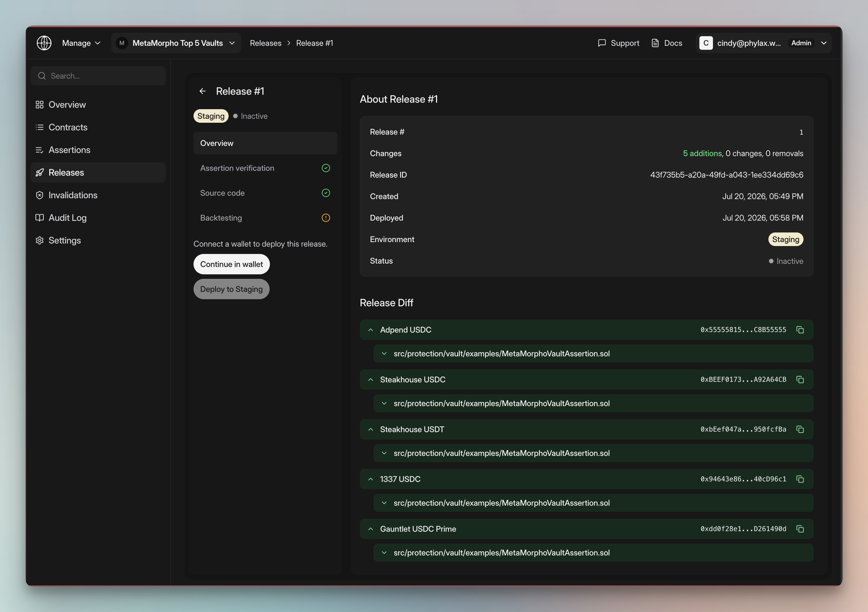Open Assertions in the sidebar
Viewport: 868px width, 612px height.
(x=98, y=150)
